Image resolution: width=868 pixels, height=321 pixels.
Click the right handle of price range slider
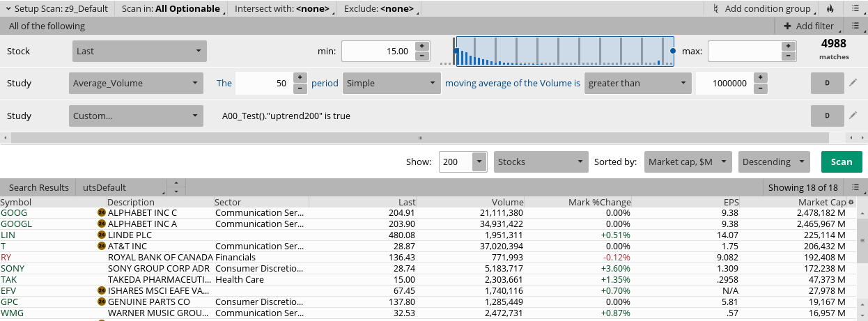673,51
